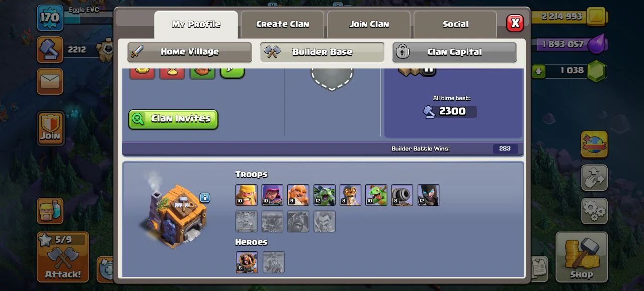Select the Boxer Giant troop icon
The height and width of the screenshot is (291, 644).
coord(298,195)
